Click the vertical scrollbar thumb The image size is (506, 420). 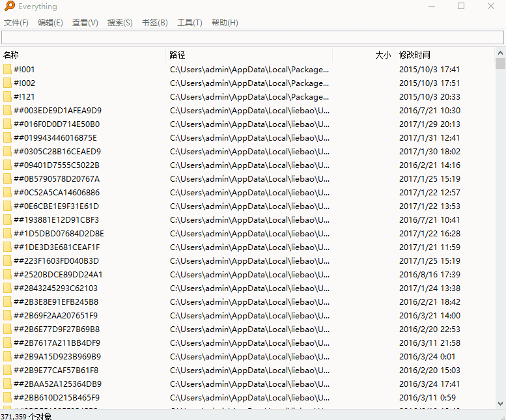(x=500, y=64)
